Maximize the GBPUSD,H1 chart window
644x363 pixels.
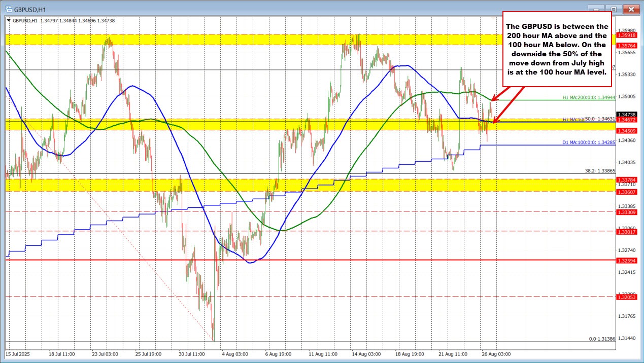(614, 9)
